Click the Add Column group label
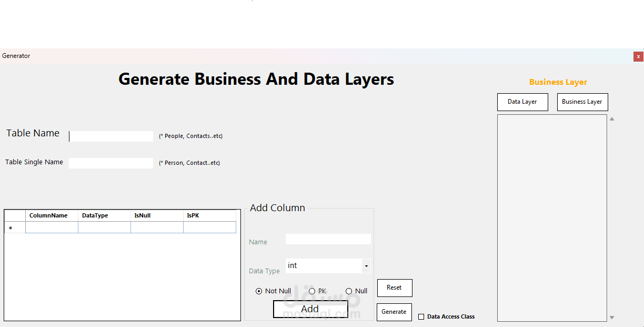This screenshot has width=644, height=327. (277, 208)
